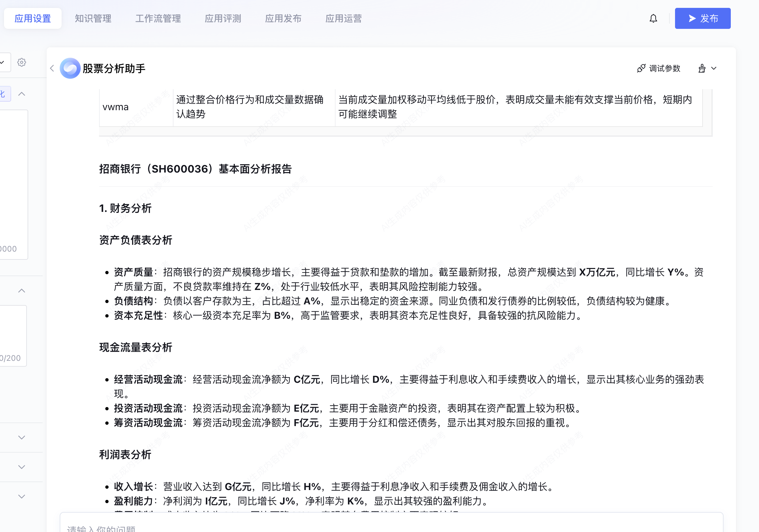Select the 应用评测 tab
The image size is (759, 532).
pyautogui.click(x=223, y=18)
